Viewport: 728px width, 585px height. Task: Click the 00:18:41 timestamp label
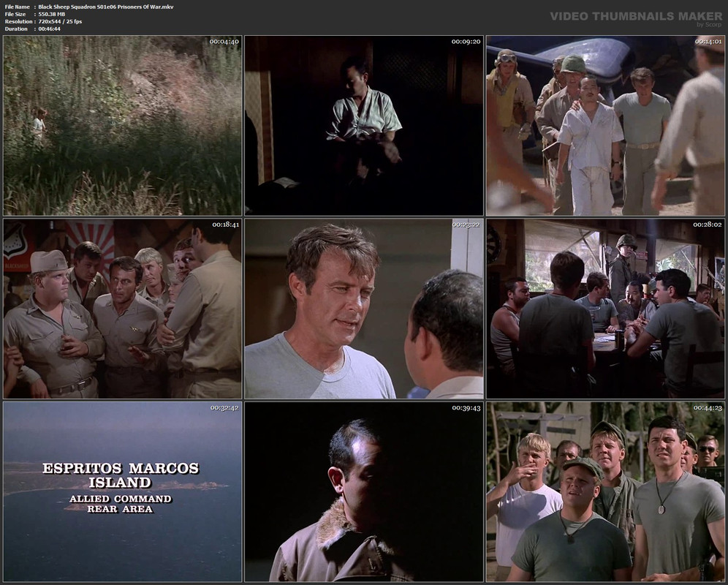226,225
